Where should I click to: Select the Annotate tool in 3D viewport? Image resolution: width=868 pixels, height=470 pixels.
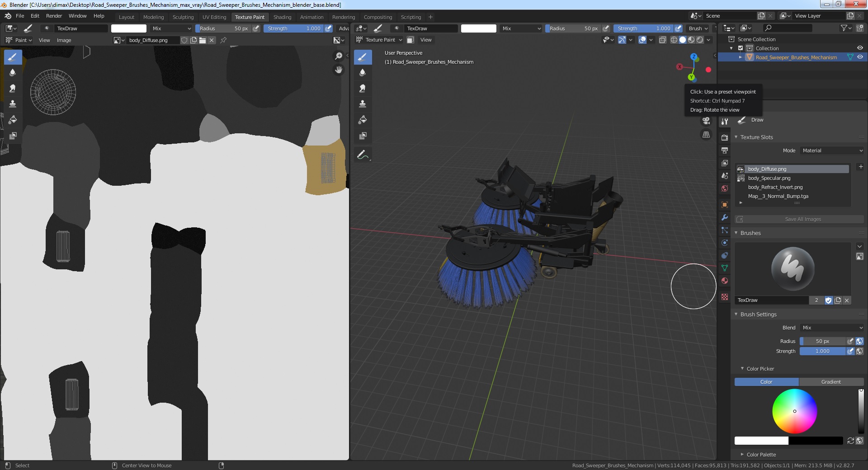click(363, 155)
